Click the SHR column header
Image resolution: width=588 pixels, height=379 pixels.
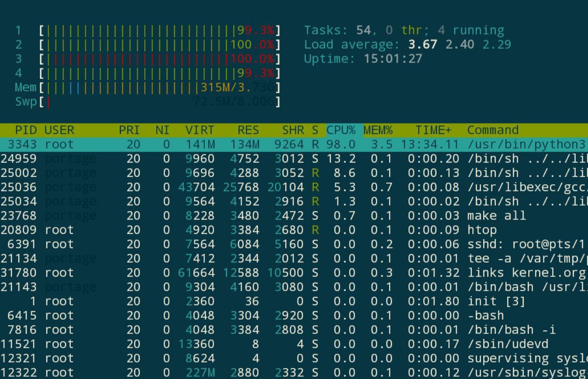(x=293, y=130)
